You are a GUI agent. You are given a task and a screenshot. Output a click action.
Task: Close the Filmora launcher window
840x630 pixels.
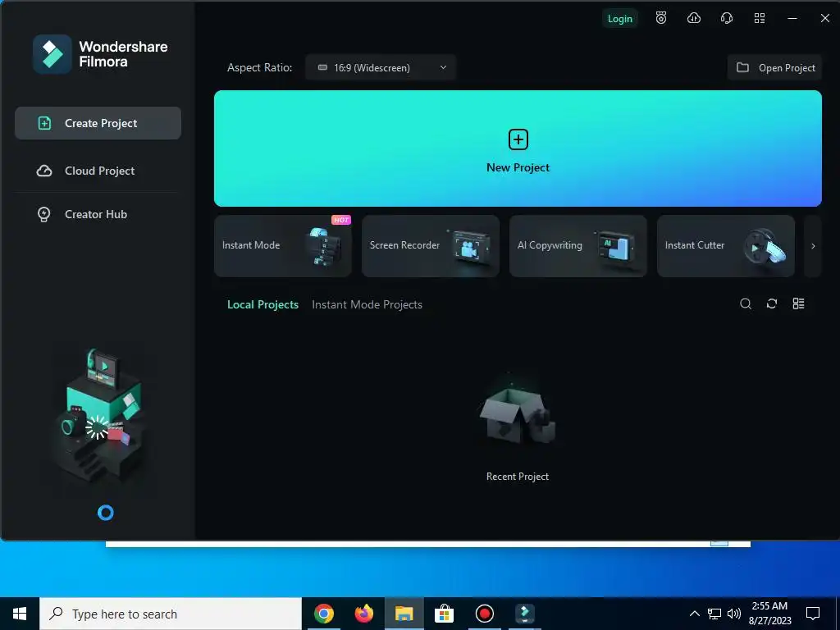[825, 18]
